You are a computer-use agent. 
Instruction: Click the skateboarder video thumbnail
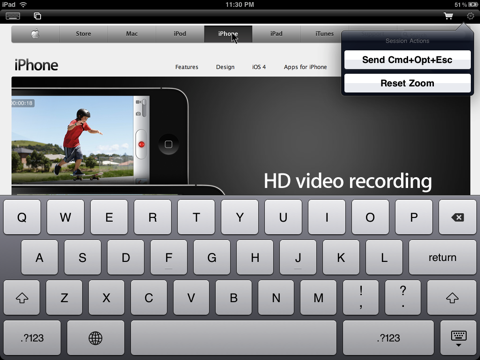tap(73, 139)
